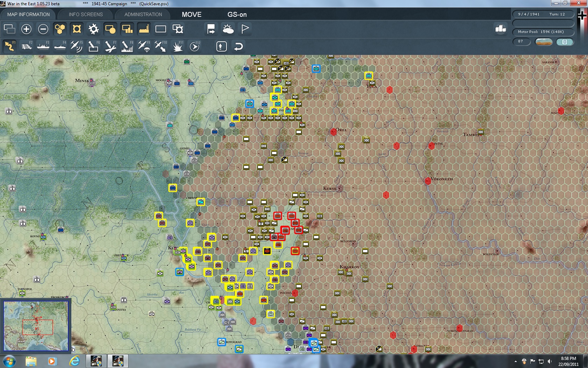Screen dimensions: 588x368
Task: Zoom in on the map with the plus icon
Action: [x=26, y=29]
